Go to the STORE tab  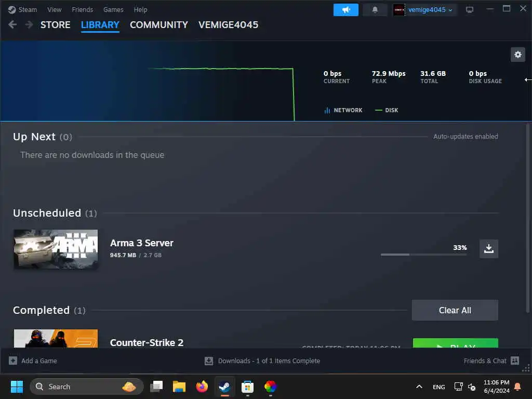[x=55, y=25]
